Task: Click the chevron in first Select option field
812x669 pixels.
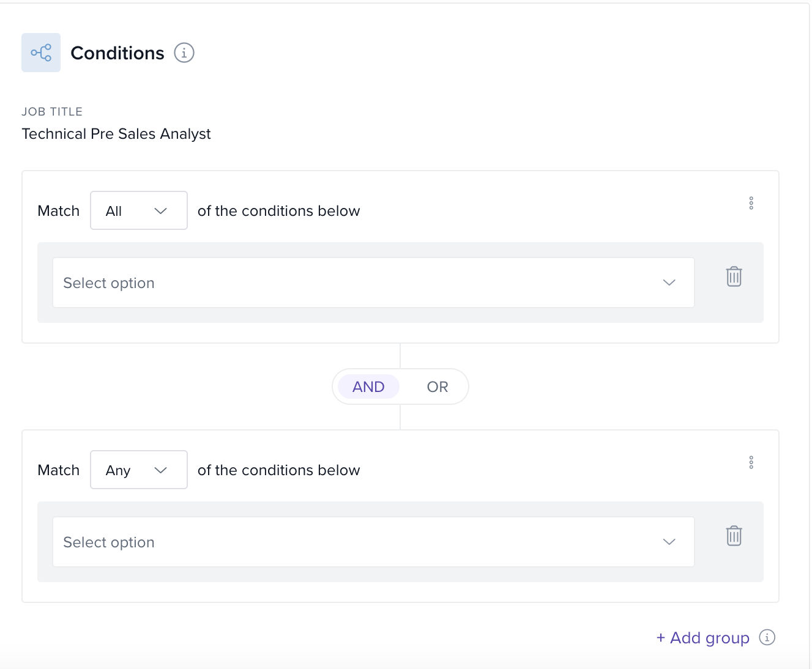Action: [x=669, y=283]
